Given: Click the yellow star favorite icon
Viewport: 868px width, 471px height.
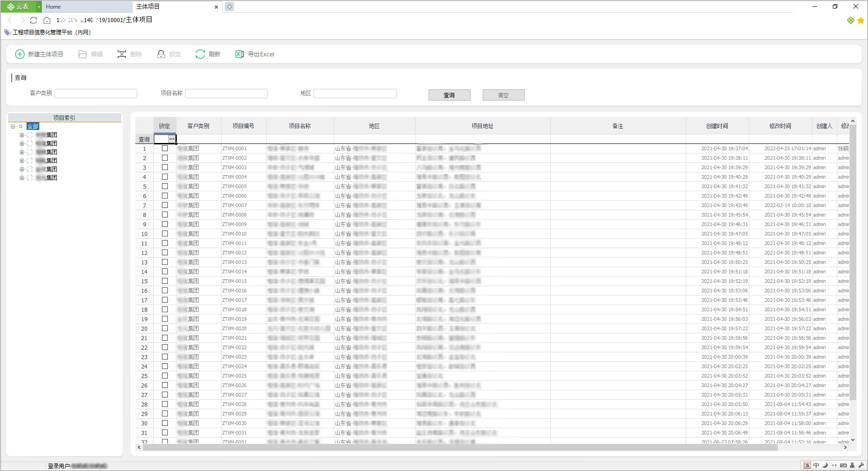Looking at the screenshot, I should (x=861, y=20).
